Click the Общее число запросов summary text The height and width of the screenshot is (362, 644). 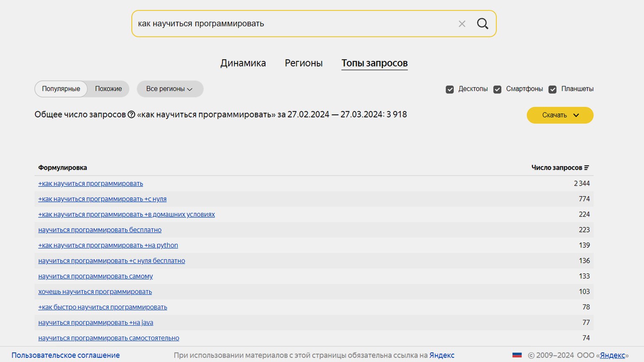coord(221,115)
